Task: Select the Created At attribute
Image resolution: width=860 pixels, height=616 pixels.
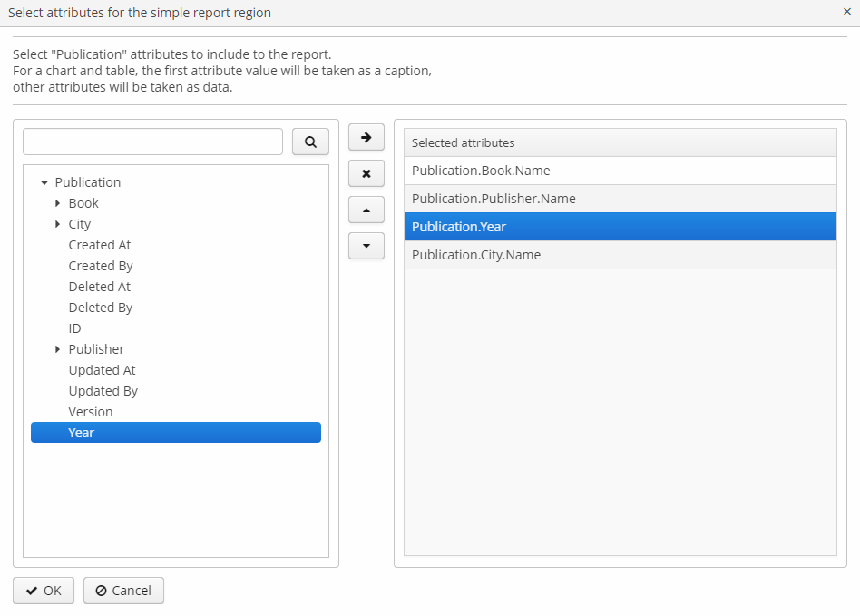Action: pyautogui.click(x=99, y=244)
